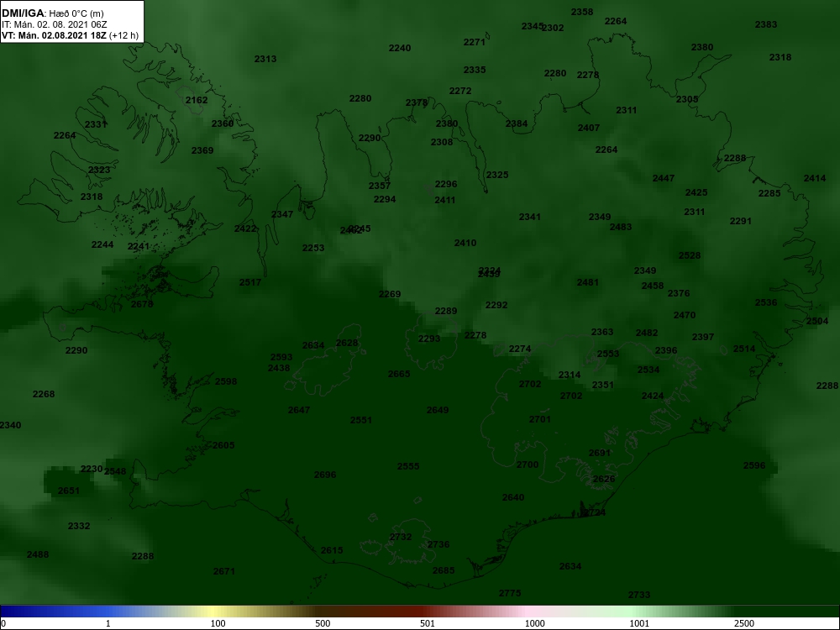Click the map value 2358

582,12
